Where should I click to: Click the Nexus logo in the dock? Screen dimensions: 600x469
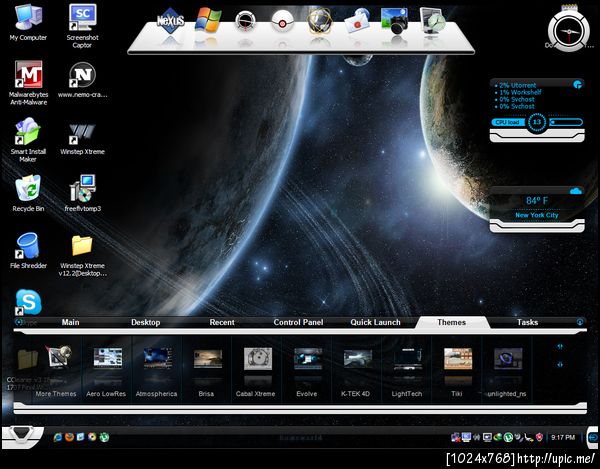(173, 20)
